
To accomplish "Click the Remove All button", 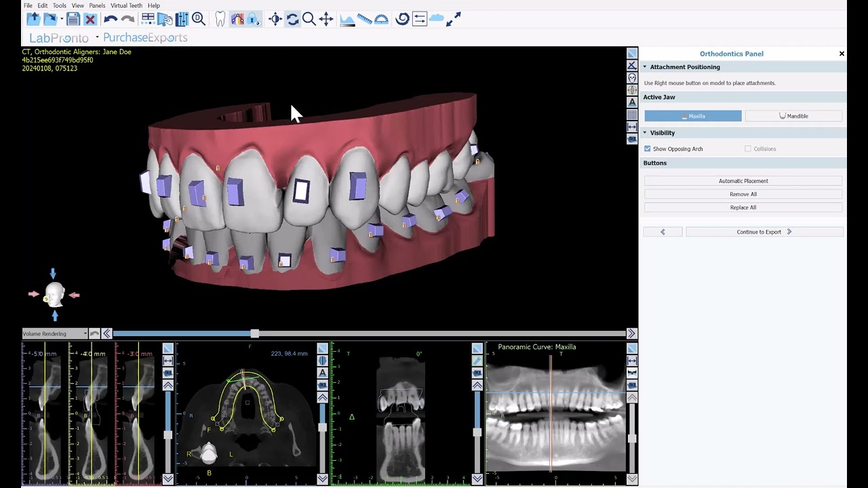I will pos(743,195).
